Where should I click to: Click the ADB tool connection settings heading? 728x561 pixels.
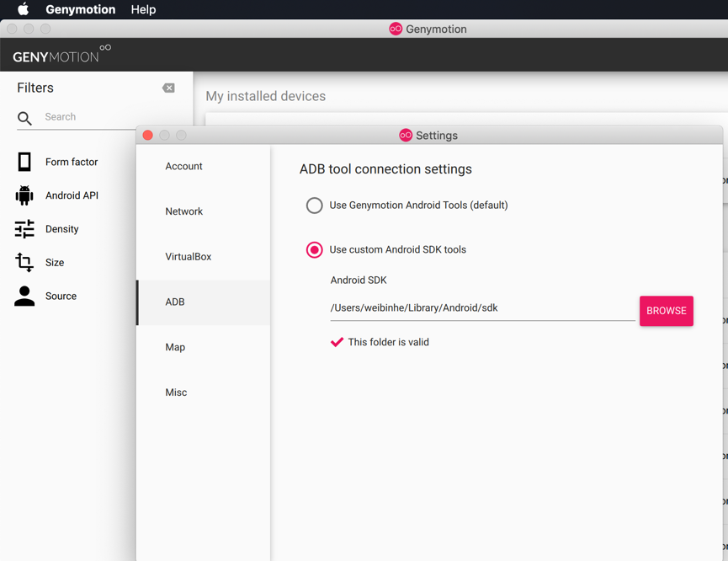[385, 169]
